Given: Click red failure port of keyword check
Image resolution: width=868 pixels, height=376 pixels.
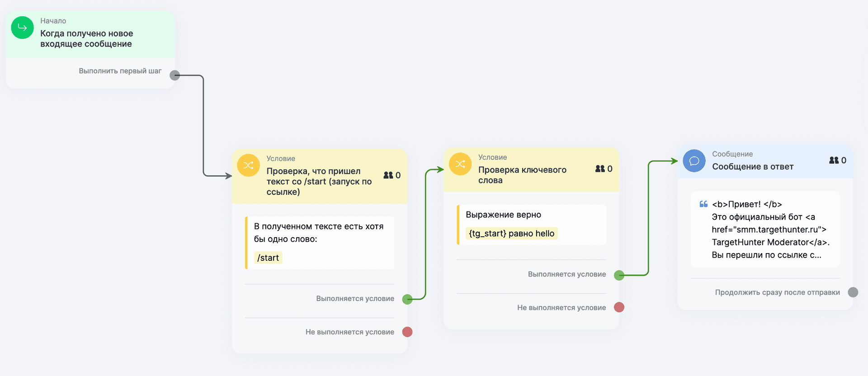Looking at the screenshot, I should (619, 308).
